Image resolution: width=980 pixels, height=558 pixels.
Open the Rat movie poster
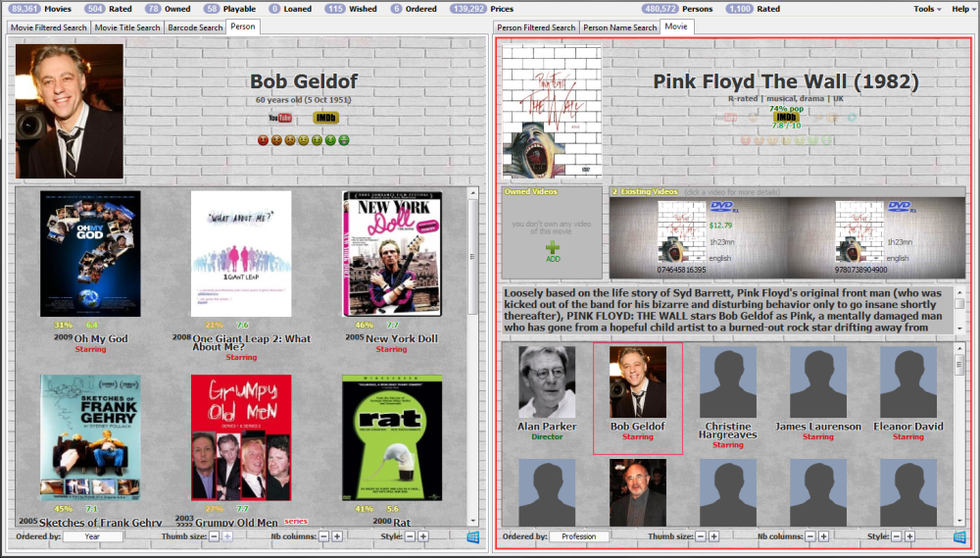(x=392, y=437)
